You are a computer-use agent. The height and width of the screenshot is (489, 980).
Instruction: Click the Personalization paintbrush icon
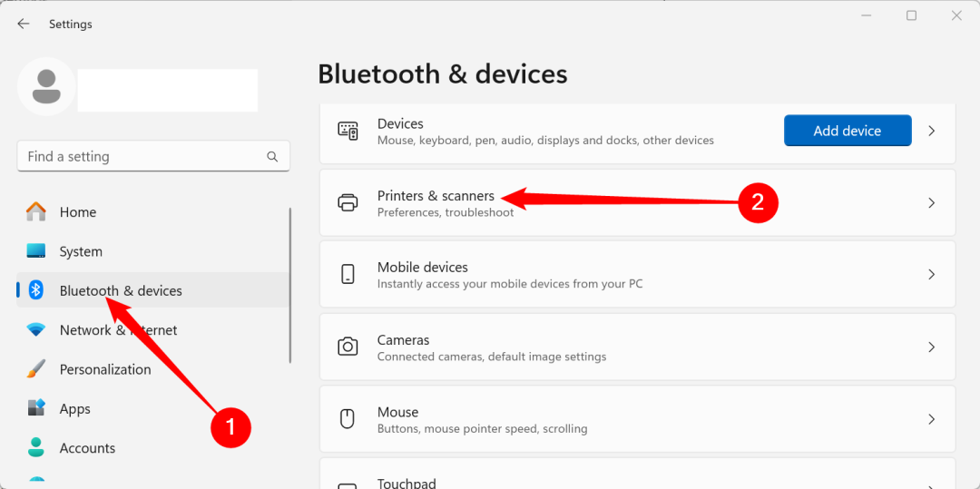coord(36,369)
